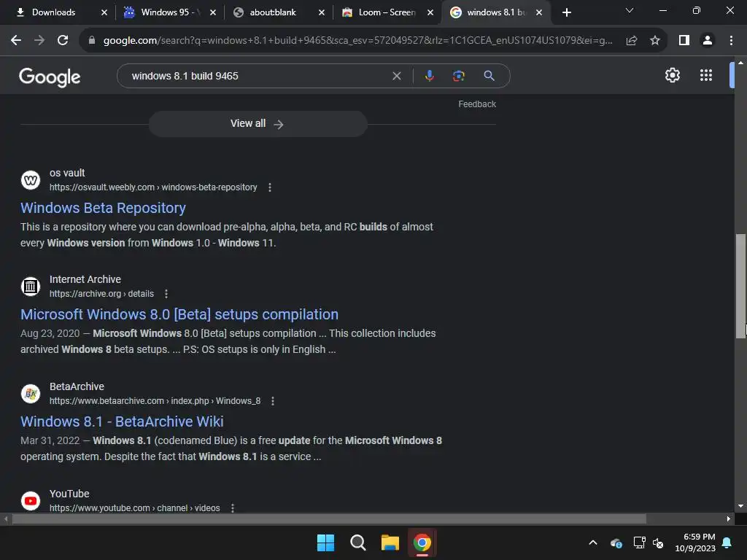The image size is (747, 560).
Task: Click the vertical scrollbar thumb
Action: point(740,286)
